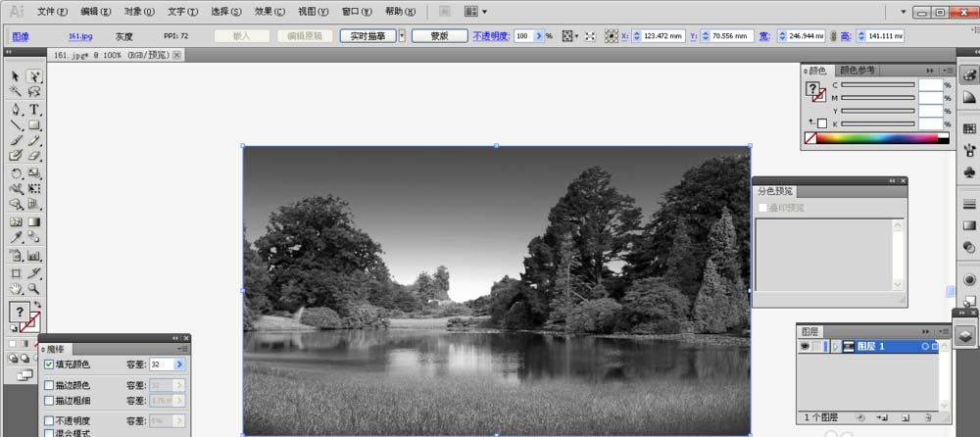Select the Blend tool
This screenshot has height=437, width=980.
coord(34,237)
